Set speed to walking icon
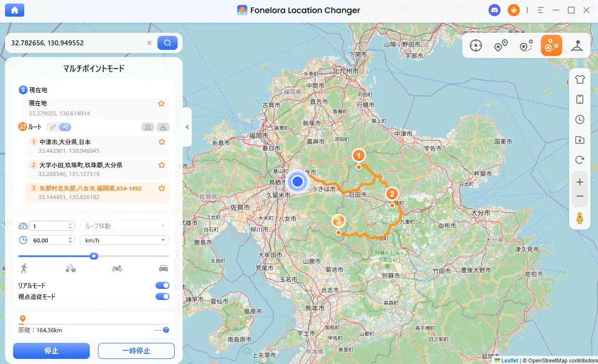Viewport: 598px width, 364px height. (x=24, y=268)
